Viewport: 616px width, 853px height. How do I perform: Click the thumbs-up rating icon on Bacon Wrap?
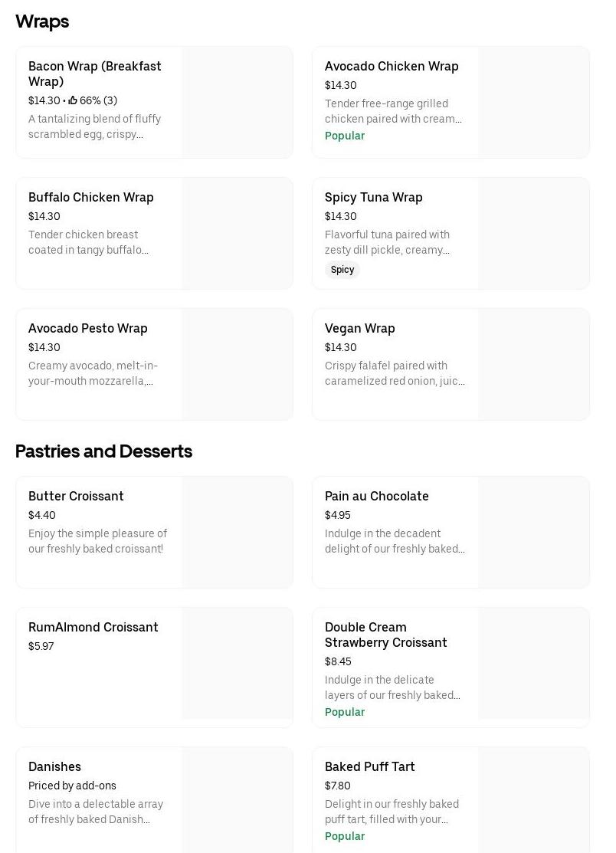point(73,100)
